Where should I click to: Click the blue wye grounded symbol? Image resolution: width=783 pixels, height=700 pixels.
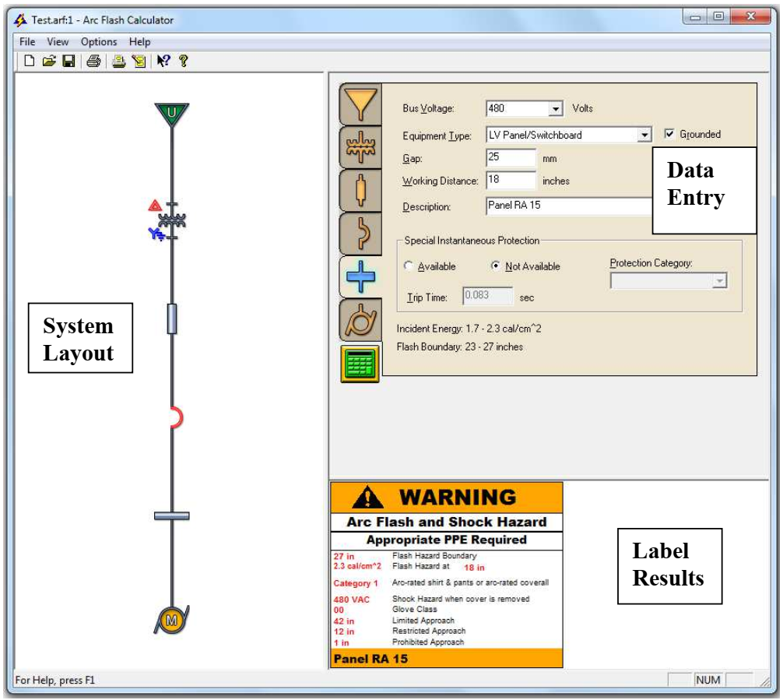coord(156,234)
